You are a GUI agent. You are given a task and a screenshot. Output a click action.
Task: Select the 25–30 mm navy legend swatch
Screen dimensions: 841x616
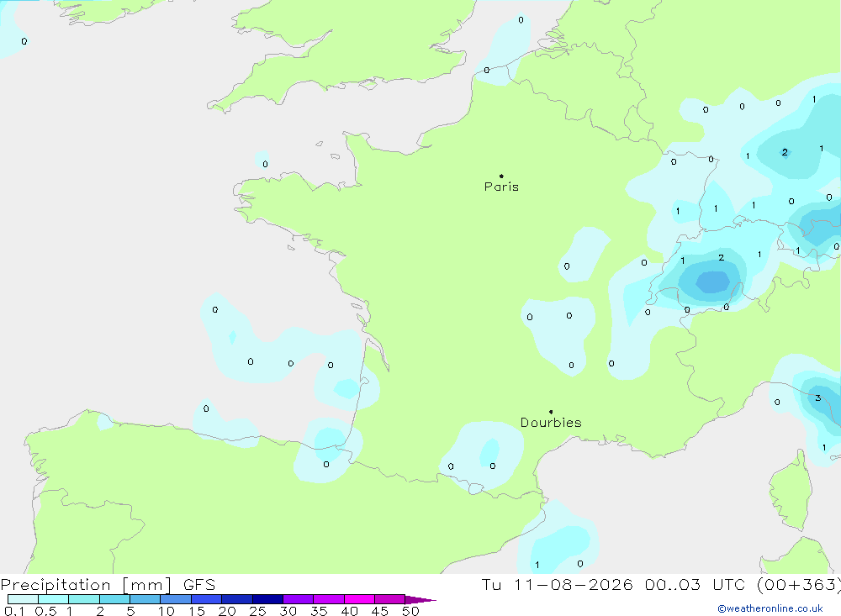tap(267, 599)
